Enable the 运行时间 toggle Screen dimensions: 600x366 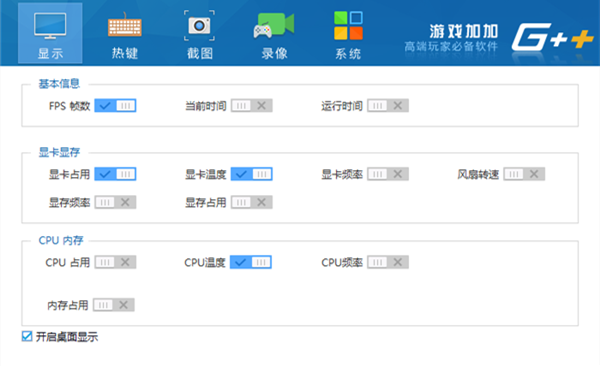(388, 106)
